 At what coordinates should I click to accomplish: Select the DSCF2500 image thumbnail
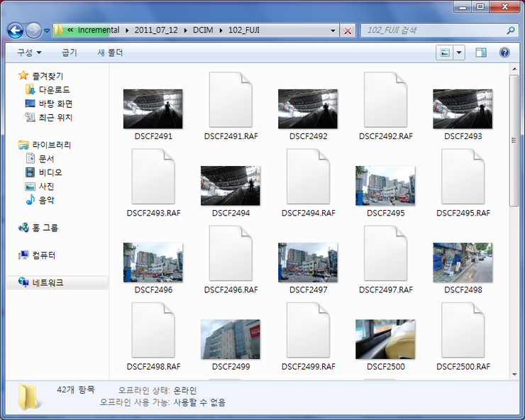385,339
